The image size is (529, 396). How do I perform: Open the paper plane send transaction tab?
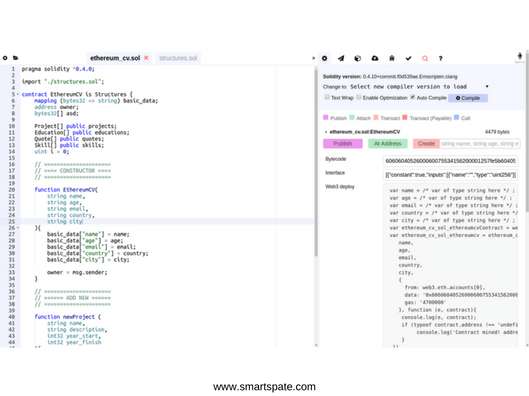[x=341, y=58]
